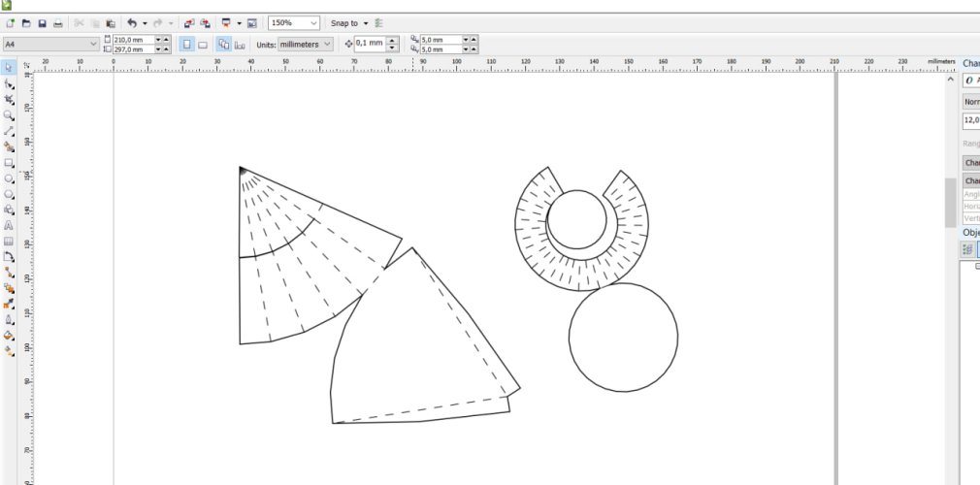Select the Connector tool
This screenshot has width=980, height=485.
tap(9, 272)
